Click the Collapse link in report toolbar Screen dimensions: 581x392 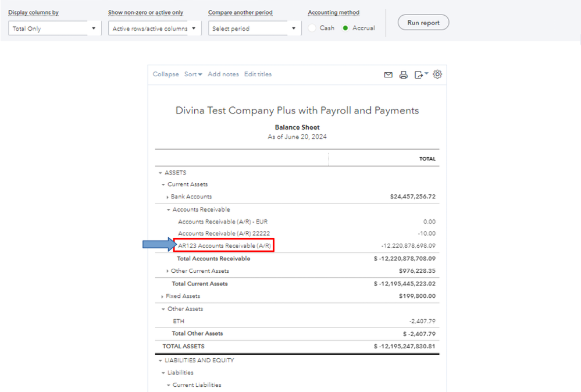click(166, 74)
